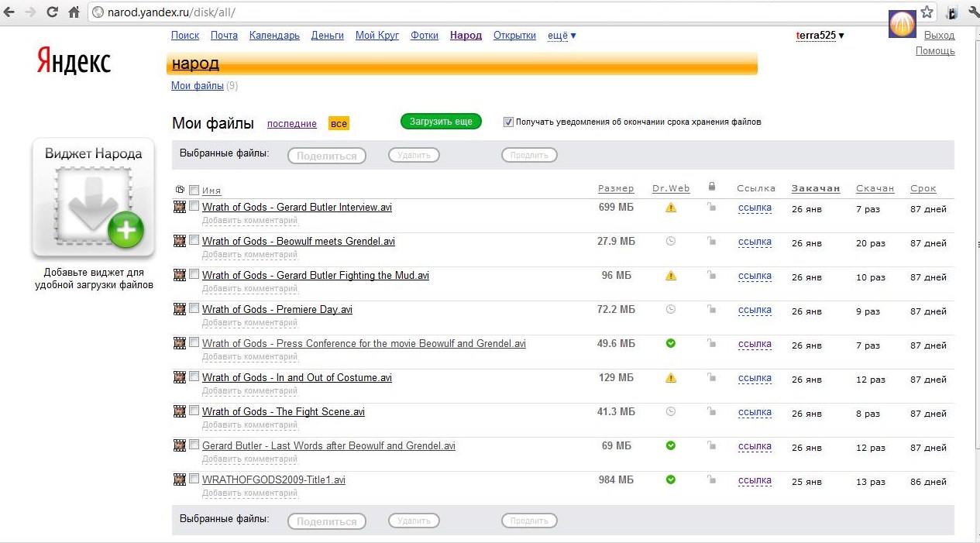Click the browser reload button
The image size is (980, 543).
(x=52, y=12)
